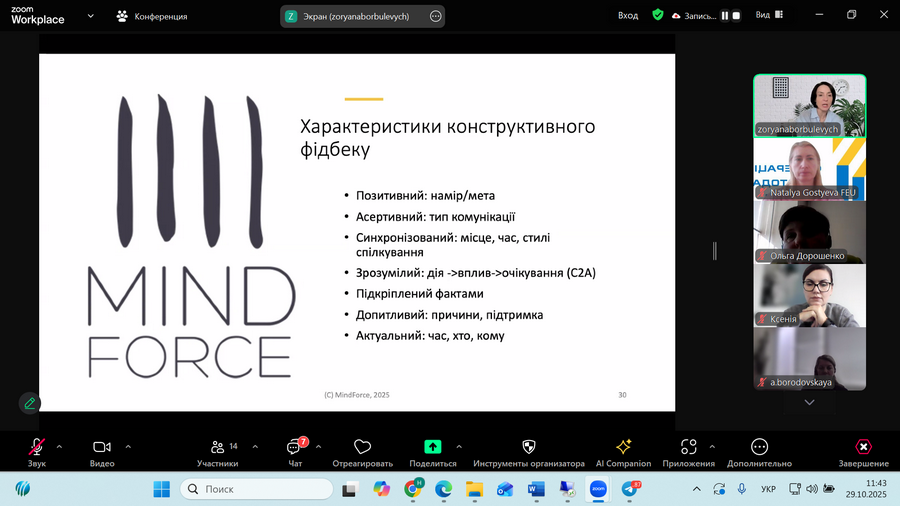
Task: Open the Дополнительно more options icon
Action: pyautogui.click(x=759, y=447)
